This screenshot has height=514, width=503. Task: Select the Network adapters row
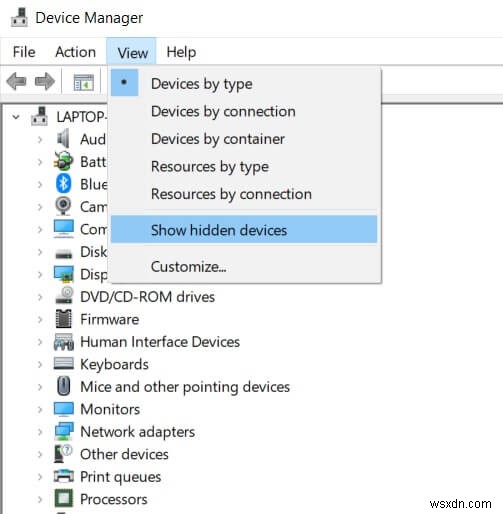coord(138,432)
